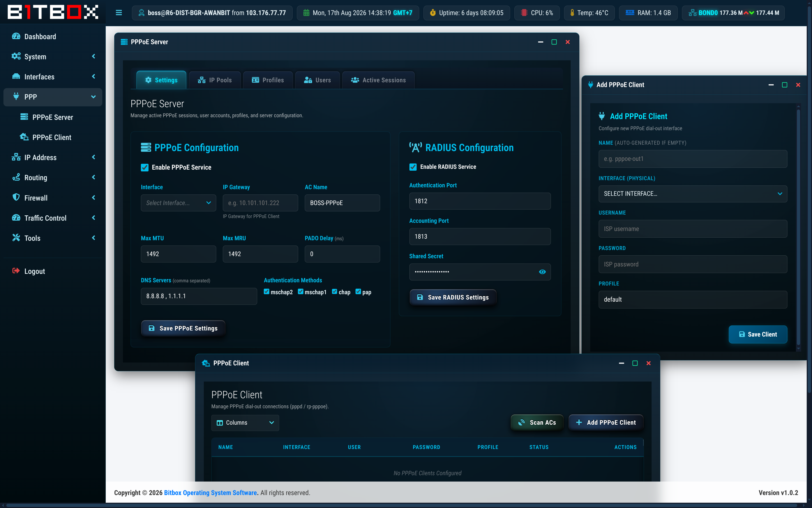Click the BOND0 network icon
The width and height of the screenshot is (812, 508).
click(x=692, y=13)
